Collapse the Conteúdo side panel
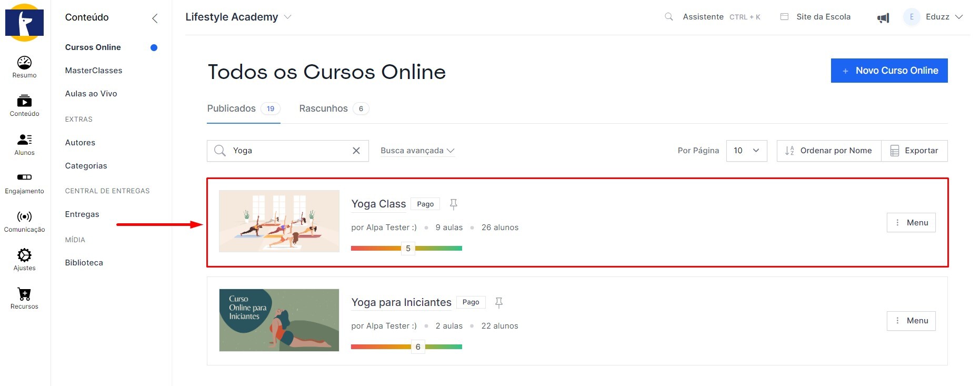Screen dimensions: 980x386 pos(155,18)
